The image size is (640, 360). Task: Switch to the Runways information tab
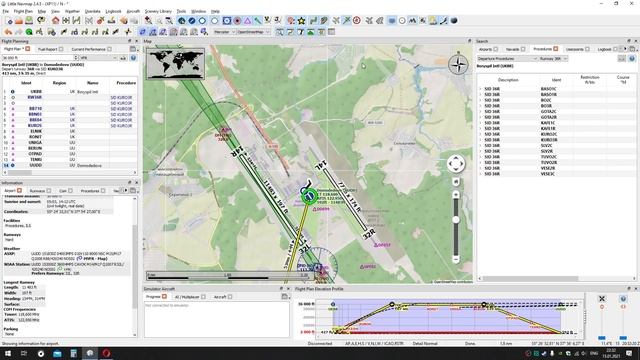(37, 191)
